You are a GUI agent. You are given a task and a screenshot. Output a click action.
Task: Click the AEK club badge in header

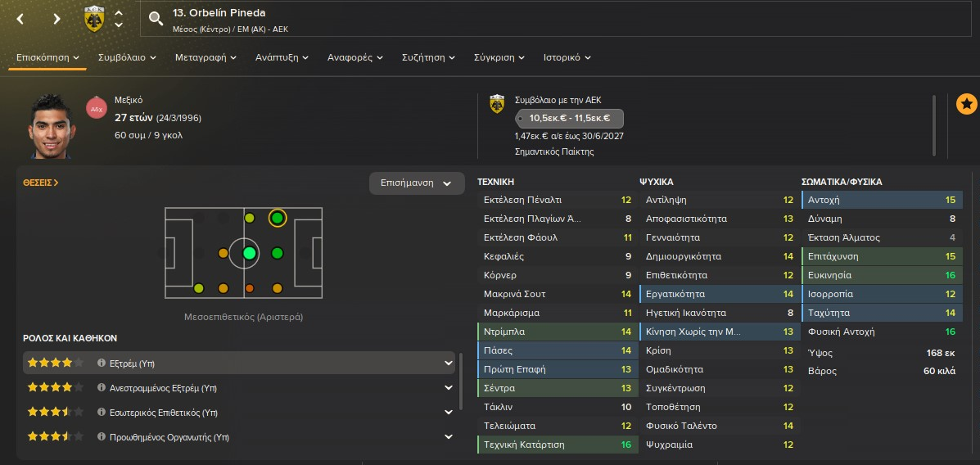94,19
